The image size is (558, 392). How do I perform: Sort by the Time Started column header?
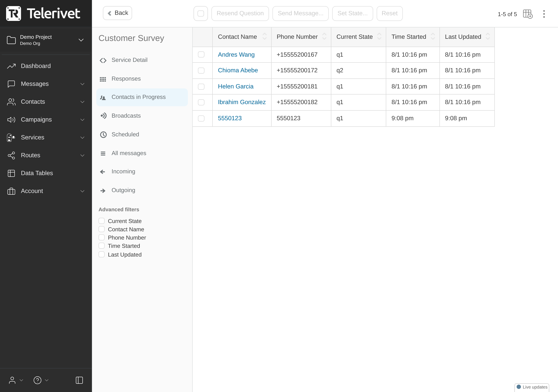click(x=413, y=37)
